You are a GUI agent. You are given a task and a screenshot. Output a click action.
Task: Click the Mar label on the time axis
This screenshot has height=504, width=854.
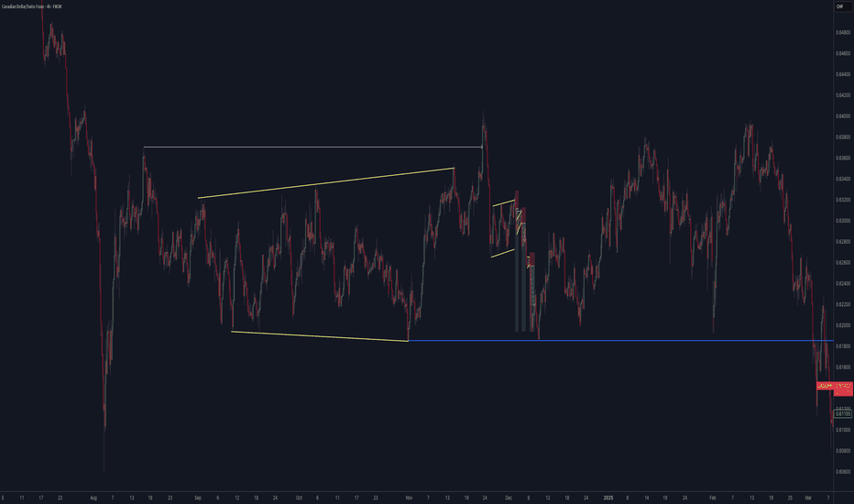[x=808, y=498]
